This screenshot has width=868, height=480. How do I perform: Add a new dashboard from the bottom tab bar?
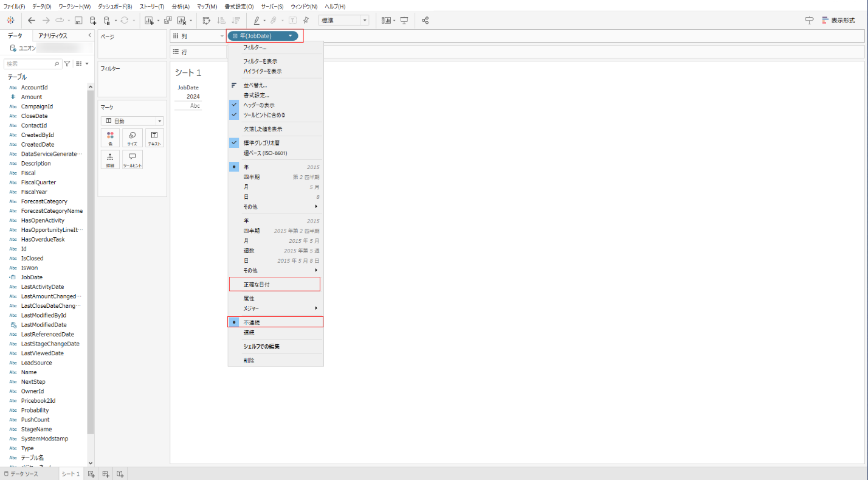(x=106, y=474)
